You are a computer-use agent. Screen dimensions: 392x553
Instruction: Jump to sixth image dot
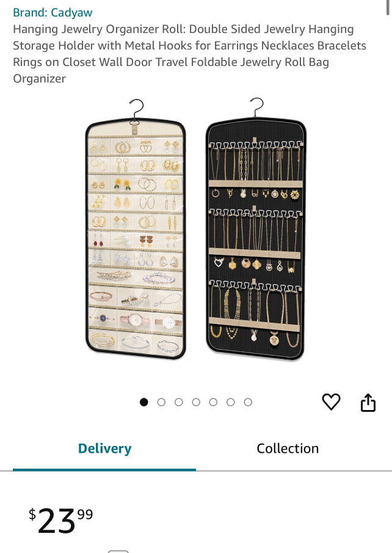(231, 402)
